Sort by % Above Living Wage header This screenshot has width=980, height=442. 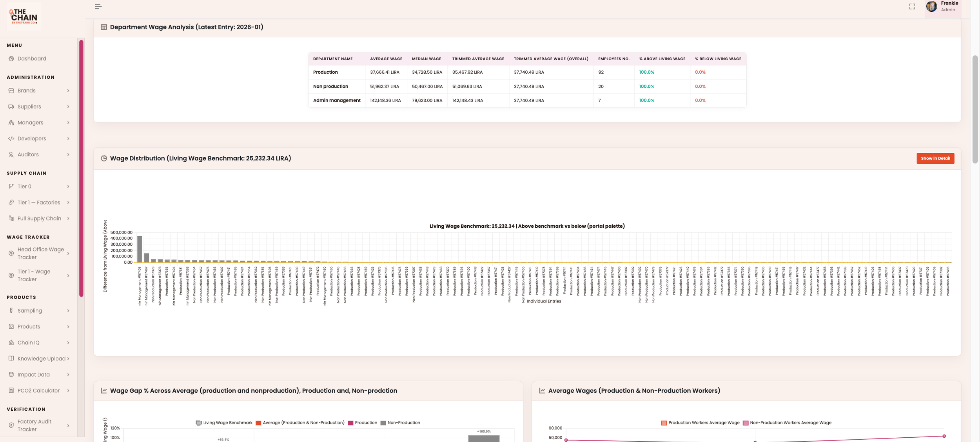pyautogui.click(x=662, y=59)
